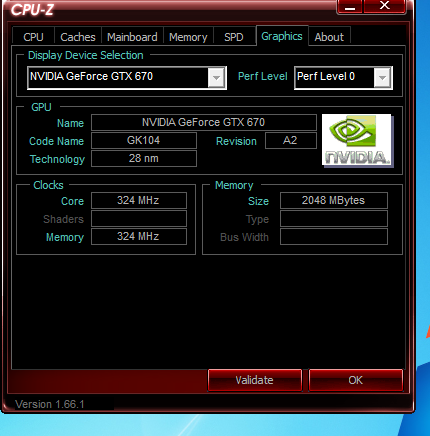Click the A2 revision field

(290, 140)
